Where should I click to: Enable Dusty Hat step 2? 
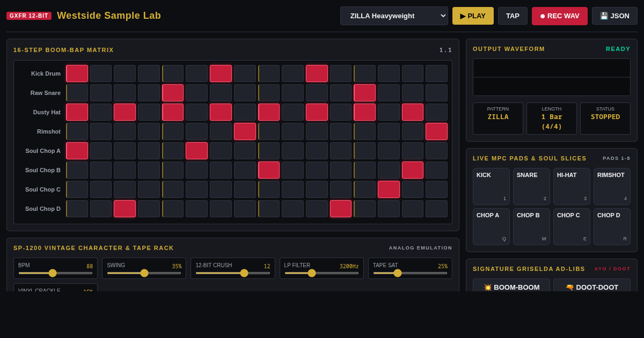click(101, 112)
